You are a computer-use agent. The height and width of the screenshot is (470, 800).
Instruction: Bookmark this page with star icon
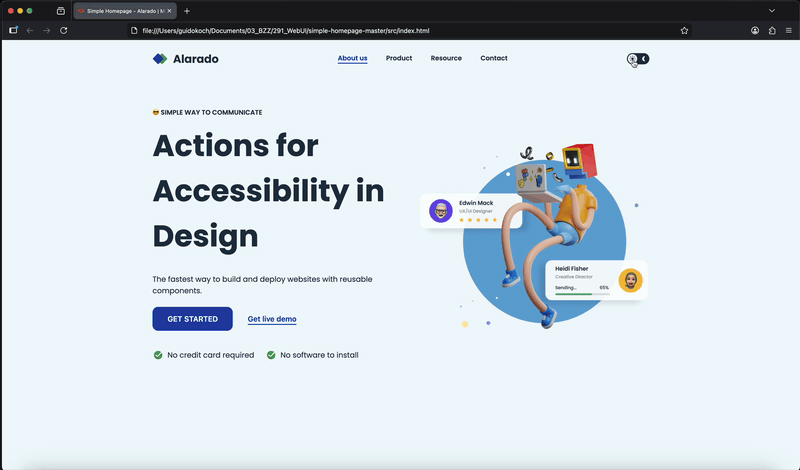(684, 31)
